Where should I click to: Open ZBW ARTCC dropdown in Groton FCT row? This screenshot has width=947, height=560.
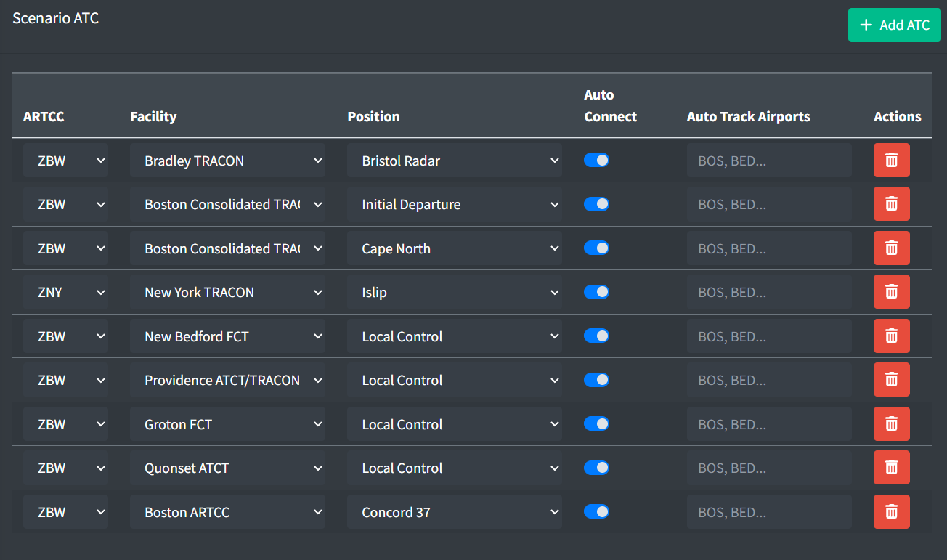pyautogui.click(x=65, y=424)
